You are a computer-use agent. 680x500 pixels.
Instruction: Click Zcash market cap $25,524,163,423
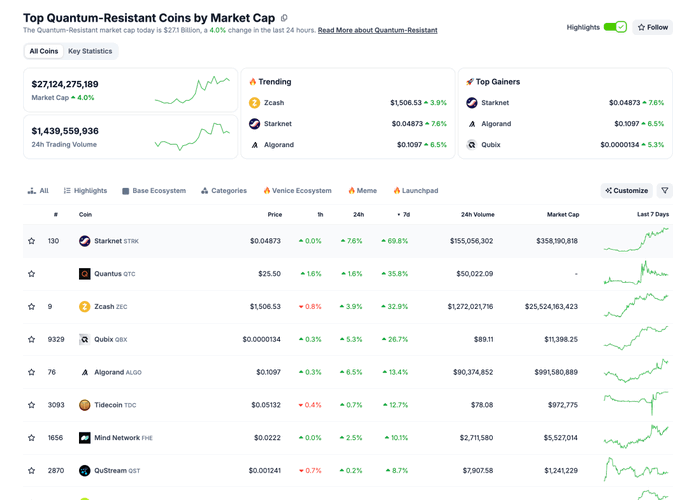551,307
